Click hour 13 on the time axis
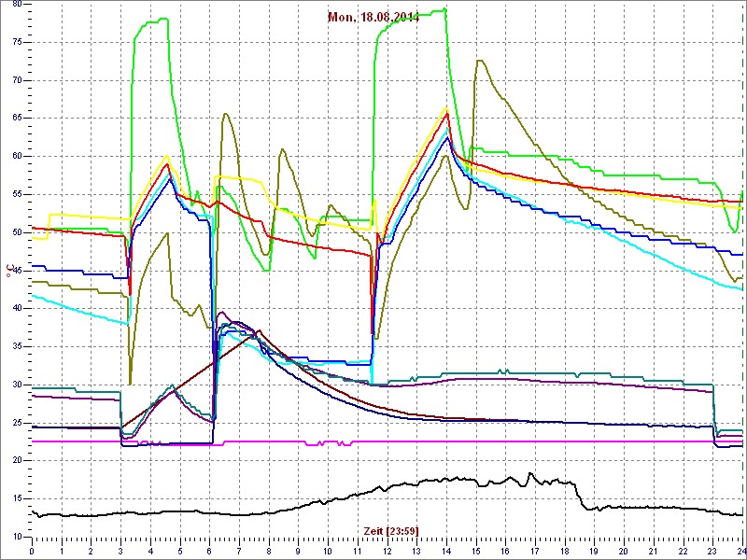 click(x=416, y=551)
